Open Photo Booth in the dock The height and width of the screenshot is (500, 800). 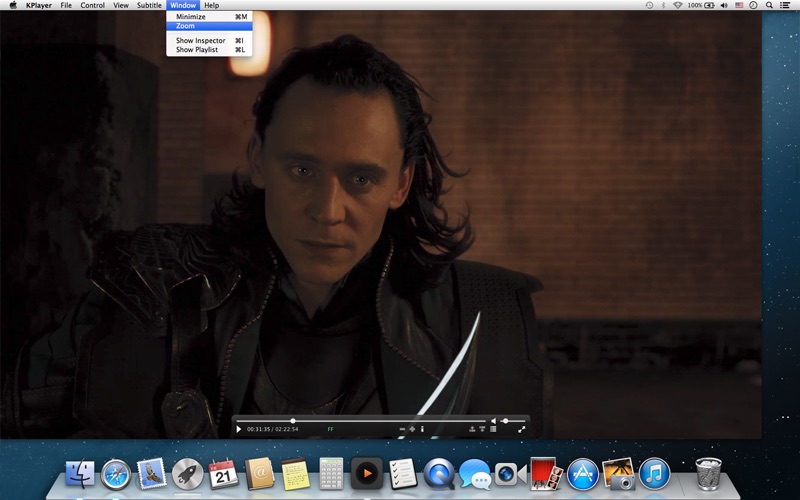(x=546, y=474)
